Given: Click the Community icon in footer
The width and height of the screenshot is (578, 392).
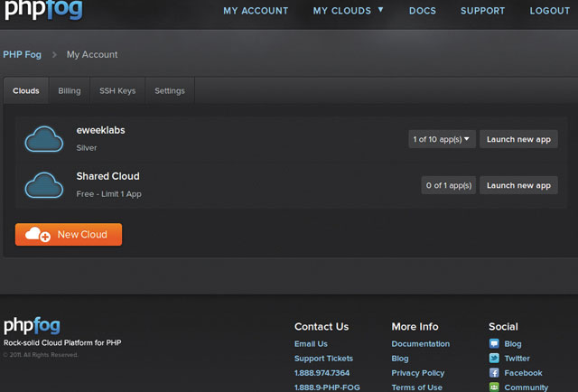Looking at the screenshot, I should (494, 387).
